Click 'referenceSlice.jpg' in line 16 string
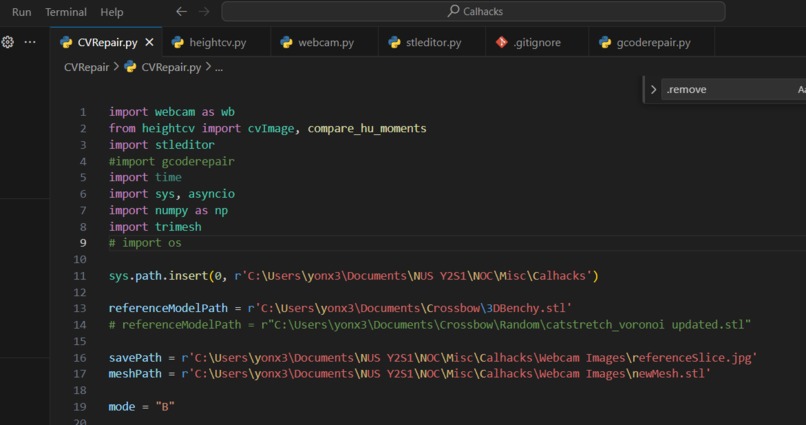Image resolution: width=806 pixels, height=425 pixels. point(691,358)
